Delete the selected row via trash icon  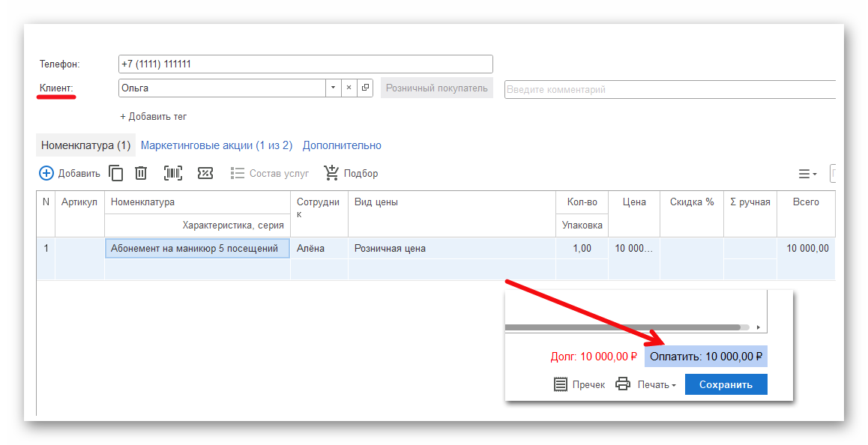[142, 172]
